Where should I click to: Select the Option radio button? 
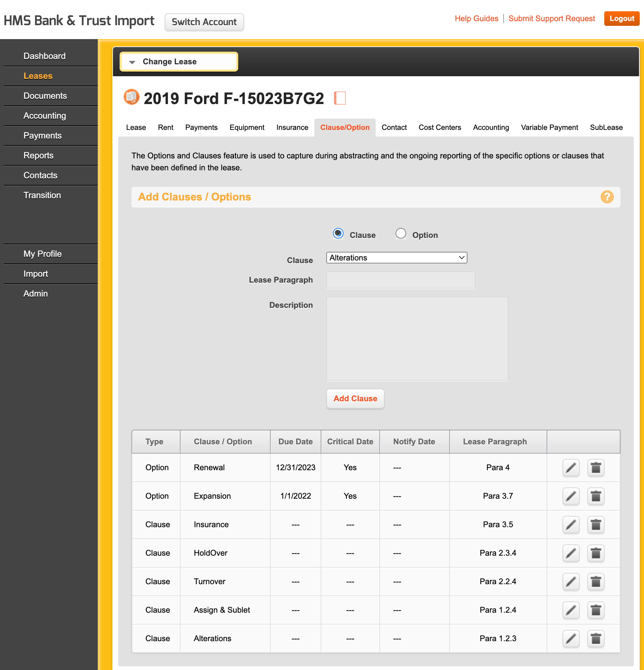tap(401, 234)
